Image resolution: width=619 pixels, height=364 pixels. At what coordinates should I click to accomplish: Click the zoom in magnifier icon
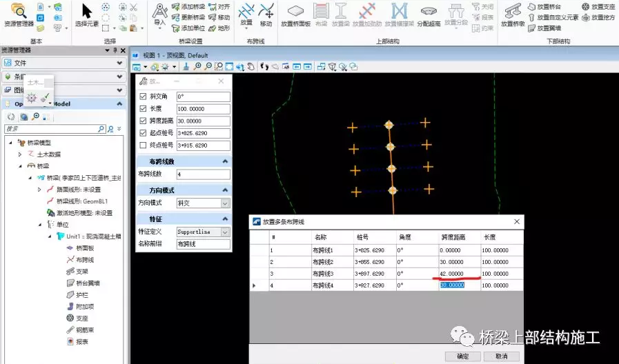(197, 67)
